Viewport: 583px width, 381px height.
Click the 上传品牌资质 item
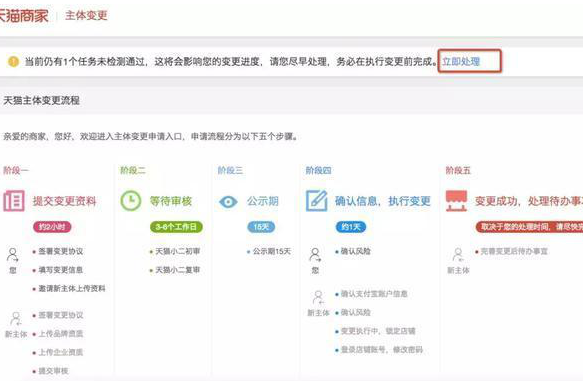pos(61,334)
